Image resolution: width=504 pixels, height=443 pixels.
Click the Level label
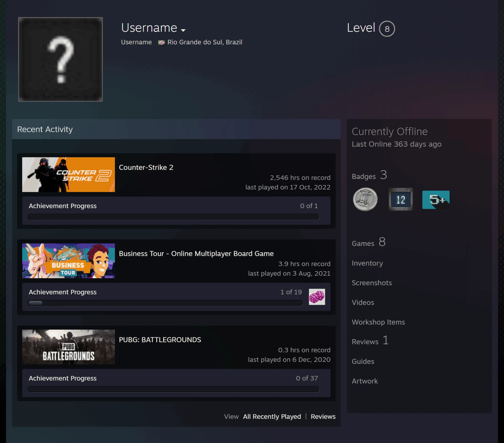[x=361, y=28]
